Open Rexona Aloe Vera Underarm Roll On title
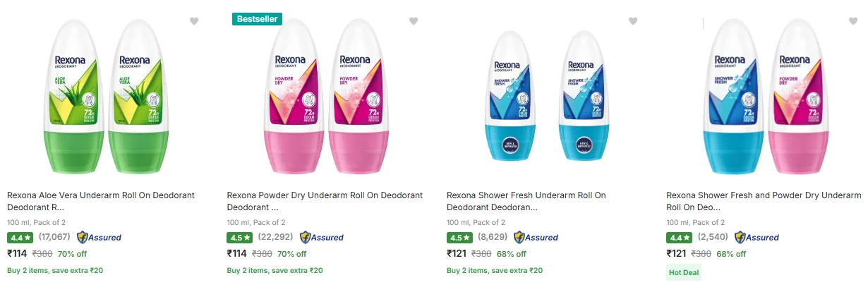 (101, 201)
